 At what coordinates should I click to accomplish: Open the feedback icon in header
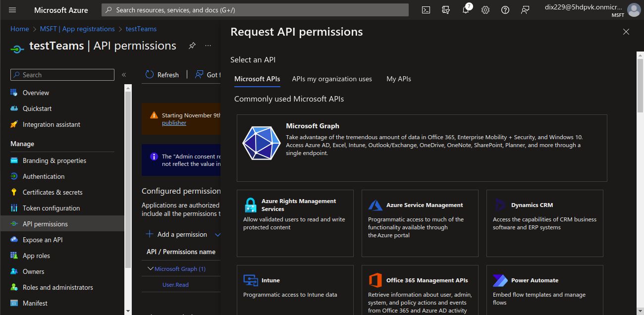point(525,10)
